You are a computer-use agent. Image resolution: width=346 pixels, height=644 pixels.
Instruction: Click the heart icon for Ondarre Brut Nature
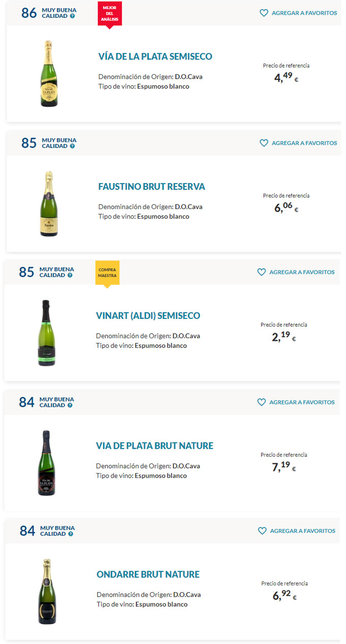pyautogui.click(x=262, y=531)
